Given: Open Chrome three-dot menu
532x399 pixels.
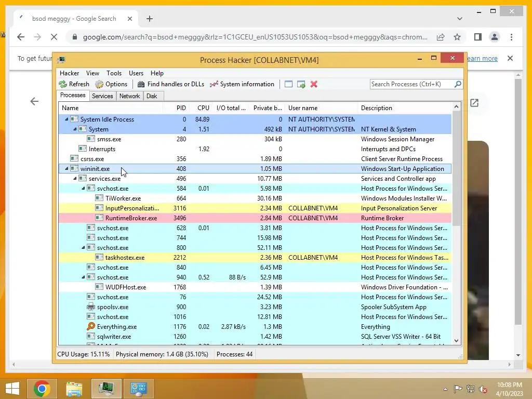Looking at the screenshot, I should pyautogui.click(x=511, y=37).
